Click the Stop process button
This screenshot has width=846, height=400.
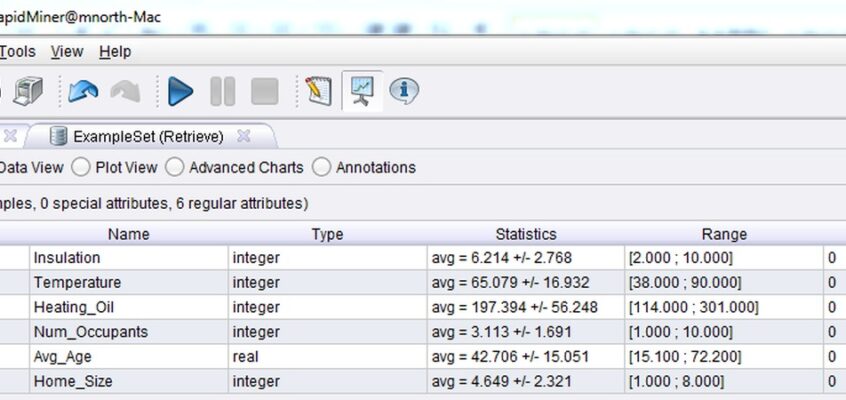(x=264, y=91)
